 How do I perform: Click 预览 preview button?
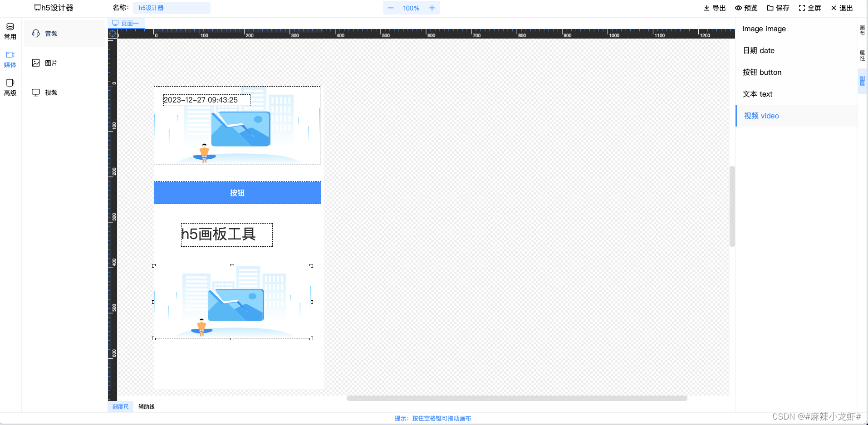click(746, 8)
